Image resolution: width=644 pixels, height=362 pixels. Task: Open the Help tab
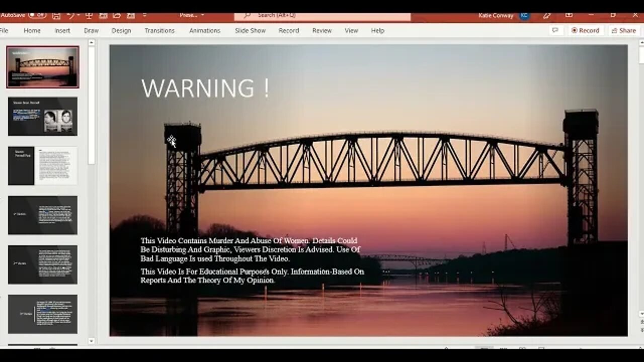pos(378,31)
